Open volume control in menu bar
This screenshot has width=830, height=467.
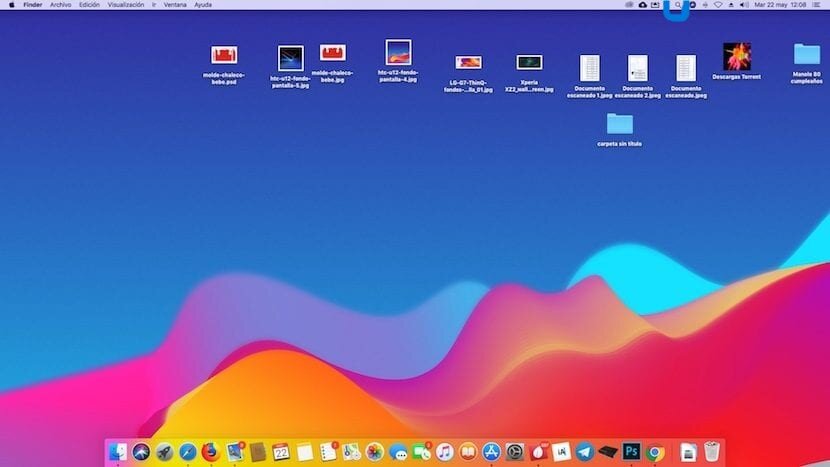(x=744, y=5)
